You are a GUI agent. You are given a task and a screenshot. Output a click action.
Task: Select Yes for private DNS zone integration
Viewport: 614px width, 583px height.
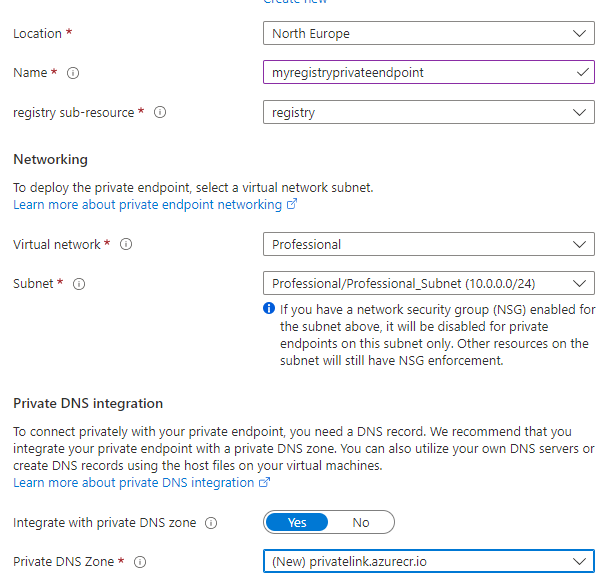(297, 522)
